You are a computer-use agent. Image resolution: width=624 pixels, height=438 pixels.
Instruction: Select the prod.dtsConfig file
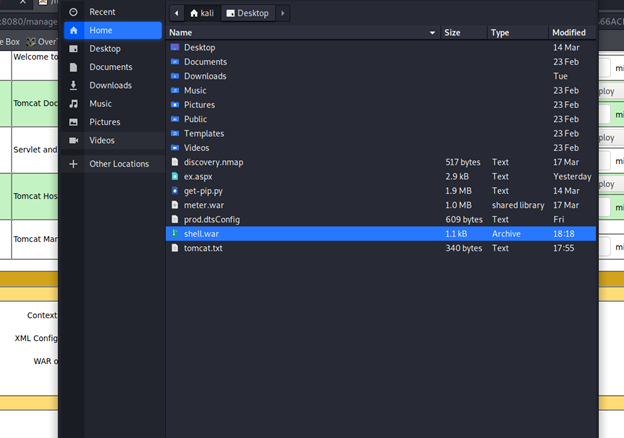point(381,219)
